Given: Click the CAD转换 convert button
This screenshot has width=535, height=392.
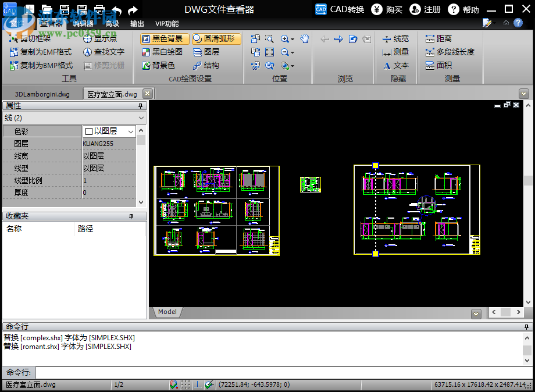Looking at the screenshot, I should [x=340, y=9].
